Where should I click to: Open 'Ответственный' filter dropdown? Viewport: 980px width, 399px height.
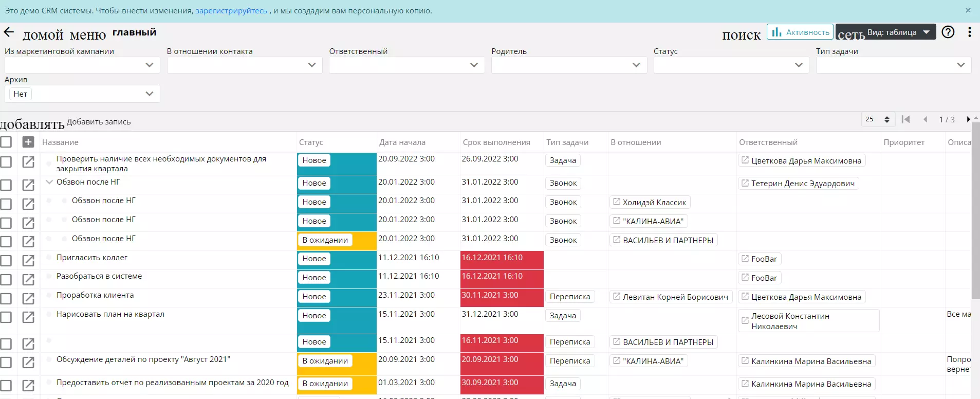coord(407,65)
